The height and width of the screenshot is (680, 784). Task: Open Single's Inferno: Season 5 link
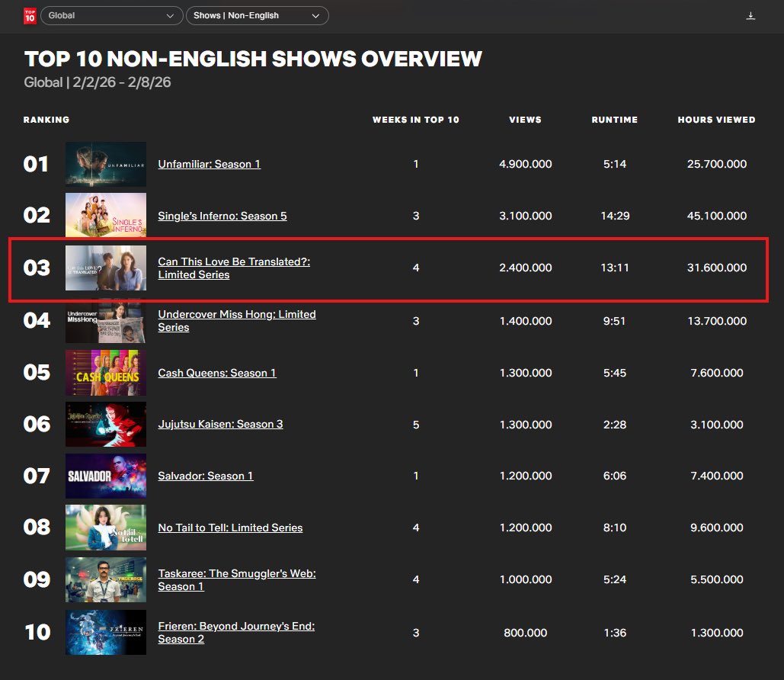(x=222, y=216)
